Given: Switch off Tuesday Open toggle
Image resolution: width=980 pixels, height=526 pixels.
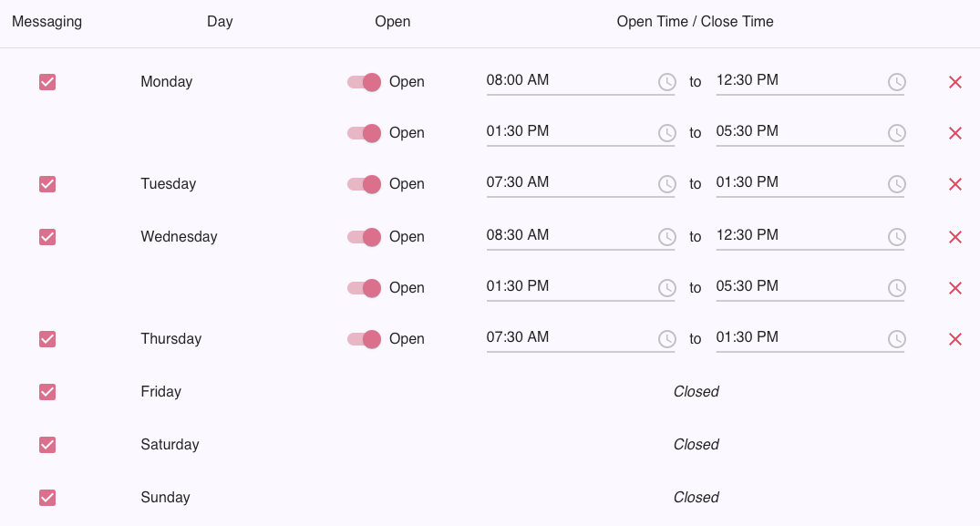Looking at the screenshot, I should point(365,184).
